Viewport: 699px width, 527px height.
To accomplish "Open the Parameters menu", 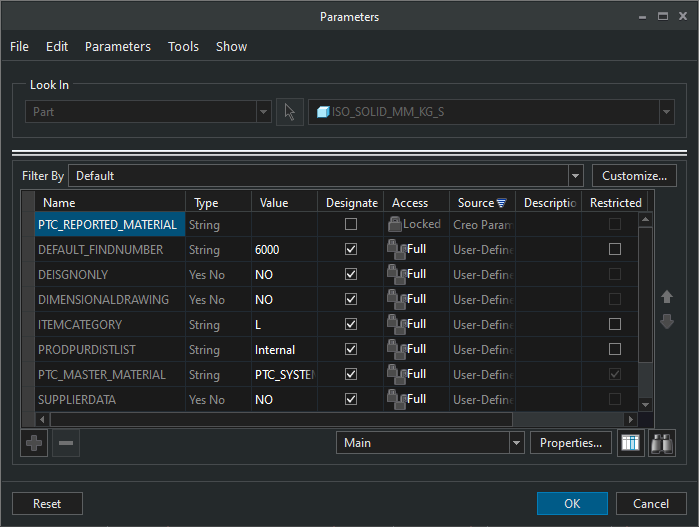I will click(x=118, y=47).
